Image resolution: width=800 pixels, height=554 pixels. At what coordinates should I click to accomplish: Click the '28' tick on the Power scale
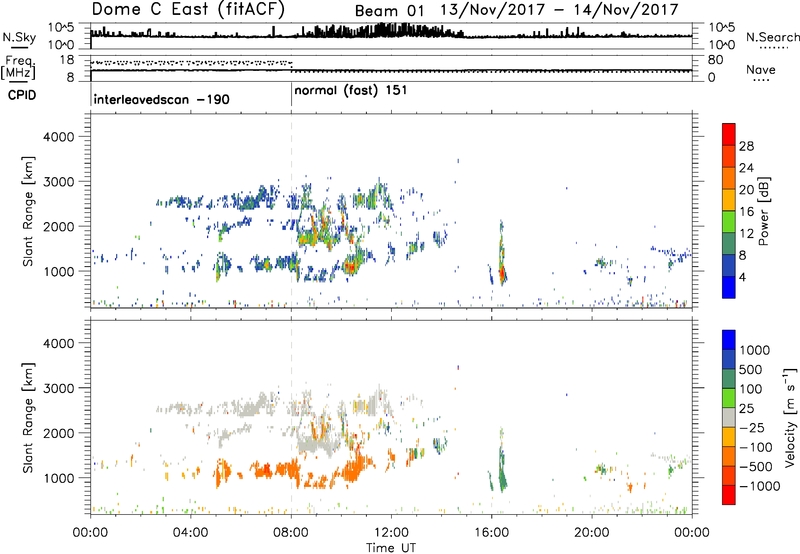coord(746,146)
